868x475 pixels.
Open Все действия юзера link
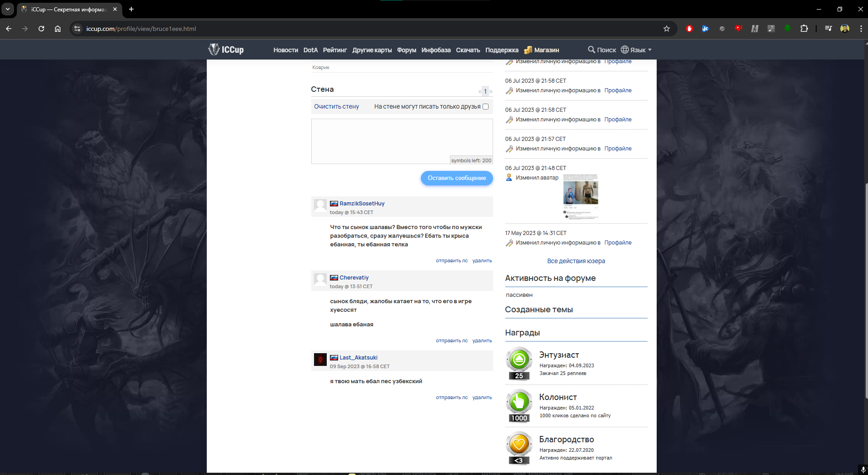(576, 261)
